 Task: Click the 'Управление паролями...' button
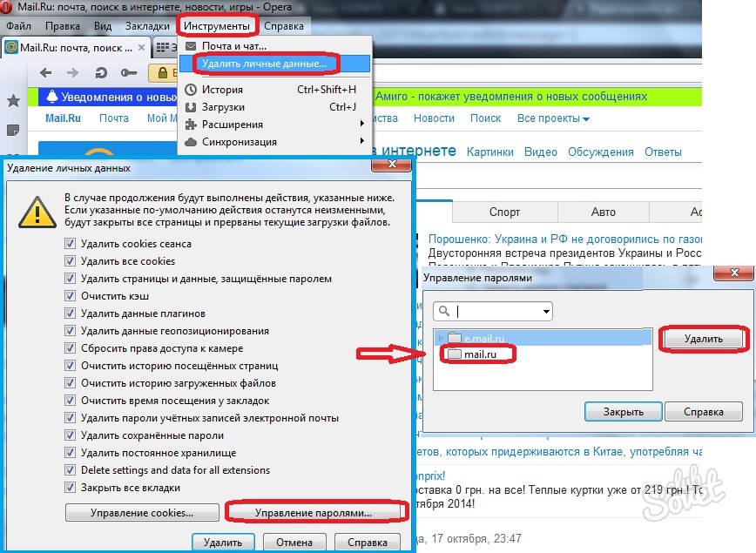(314, 513)
